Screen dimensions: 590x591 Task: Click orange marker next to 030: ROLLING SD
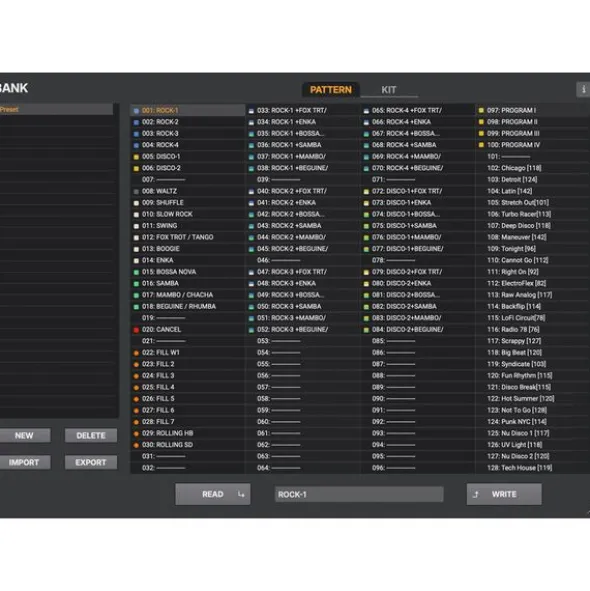click(x=136, y=445)
